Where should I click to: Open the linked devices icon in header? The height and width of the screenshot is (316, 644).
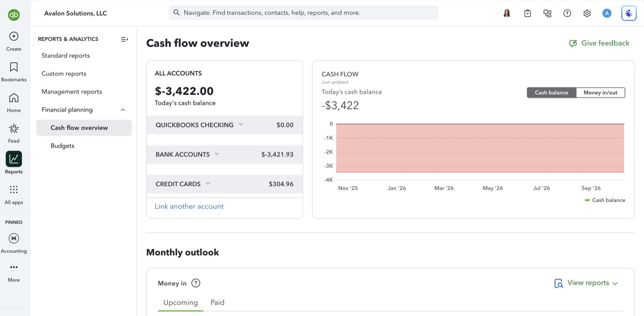[x=547, y=13]
